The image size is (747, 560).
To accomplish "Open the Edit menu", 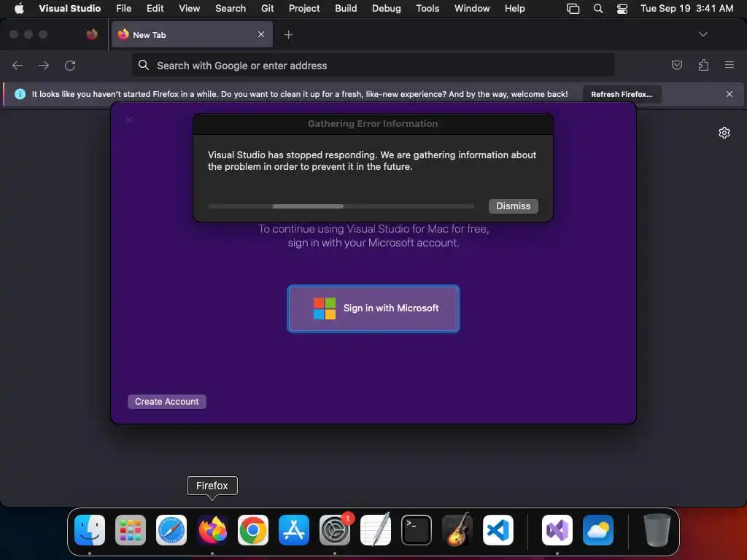I will (x=155, y=9).
